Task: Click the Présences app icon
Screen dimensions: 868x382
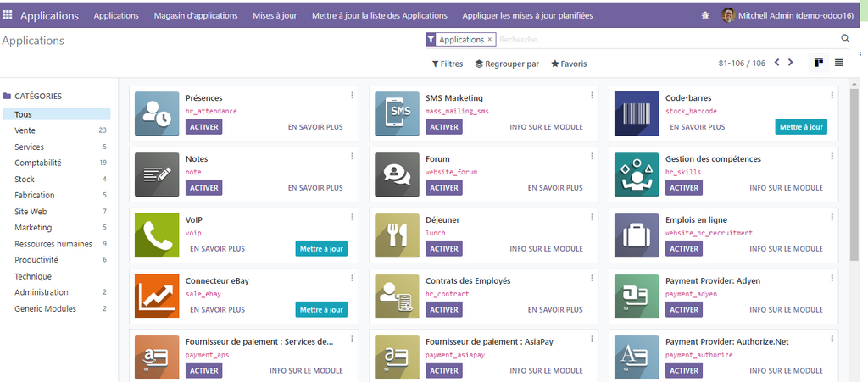Action: click(x=157, y=113)
